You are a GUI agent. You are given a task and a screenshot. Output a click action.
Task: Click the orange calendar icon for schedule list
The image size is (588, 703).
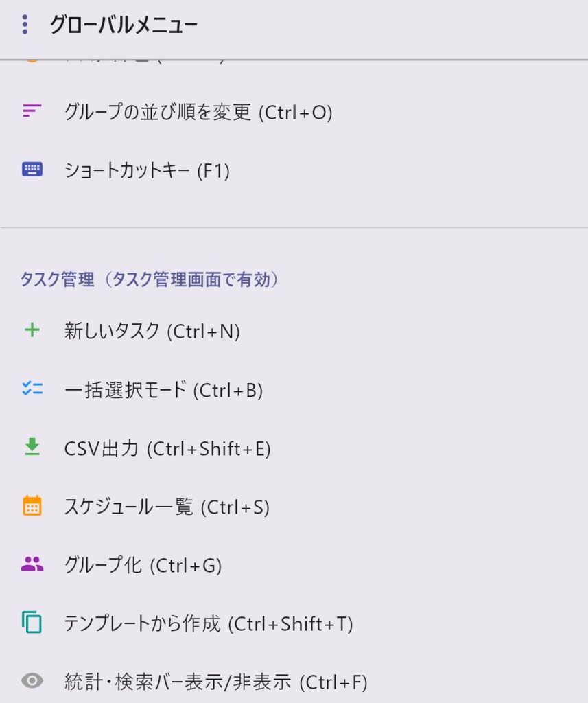(31, 507)
